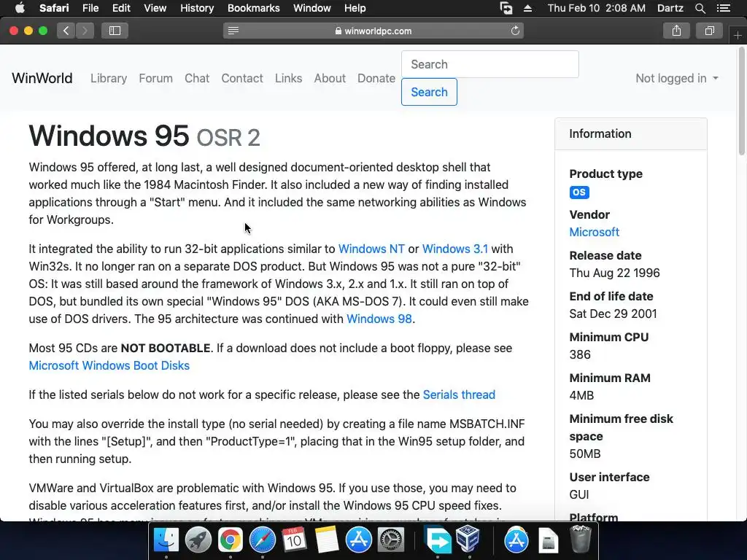747x560 pixels.
Task: Open the first App Store Dock icon
Action: pyautogui.click(x=358, y=540)
